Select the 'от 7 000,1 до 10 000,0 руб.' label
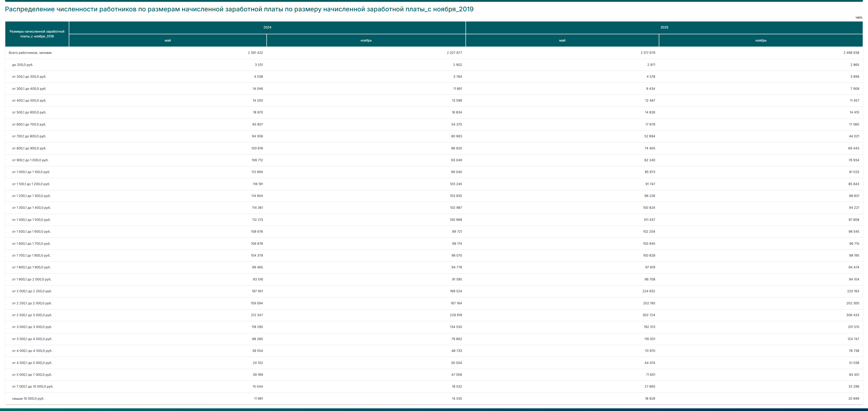868x411 pixels. coord(33,386)
